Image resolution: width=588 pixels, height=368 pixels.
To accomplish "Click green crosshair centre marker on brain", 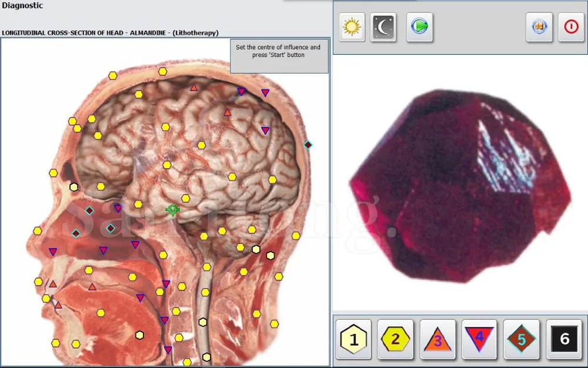I will tap(172, 210).
